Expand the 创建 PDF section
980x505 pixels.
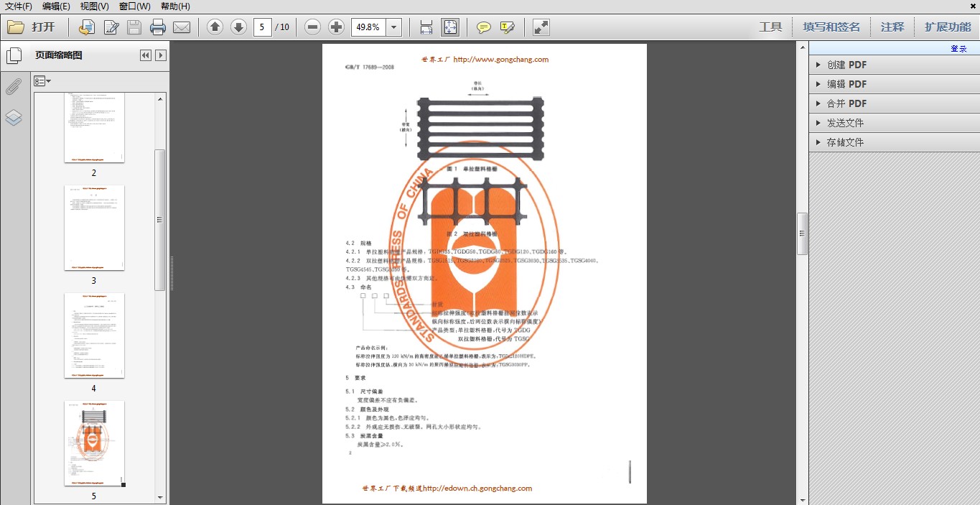coord(894,65)
